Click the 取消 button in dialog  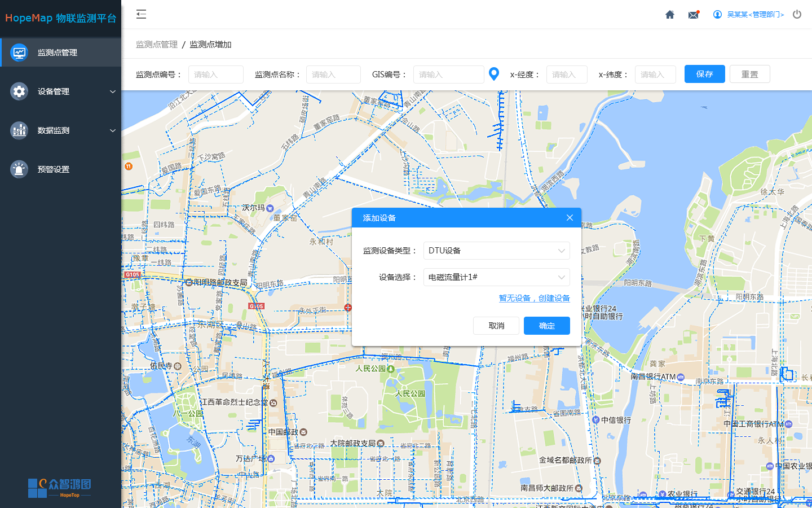coord(496,326)
